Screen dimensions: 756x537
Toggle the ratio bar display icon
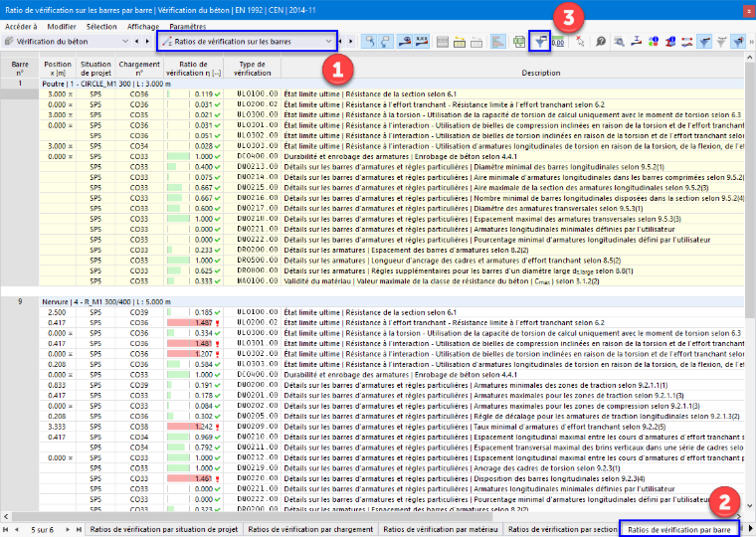[497, 42]
